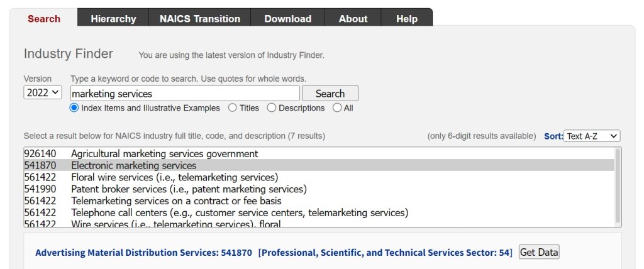Image resolution: width=644 pixels, height=269 pixels.
Task: Select Telephone call centers result row
Action: point(239,213)
